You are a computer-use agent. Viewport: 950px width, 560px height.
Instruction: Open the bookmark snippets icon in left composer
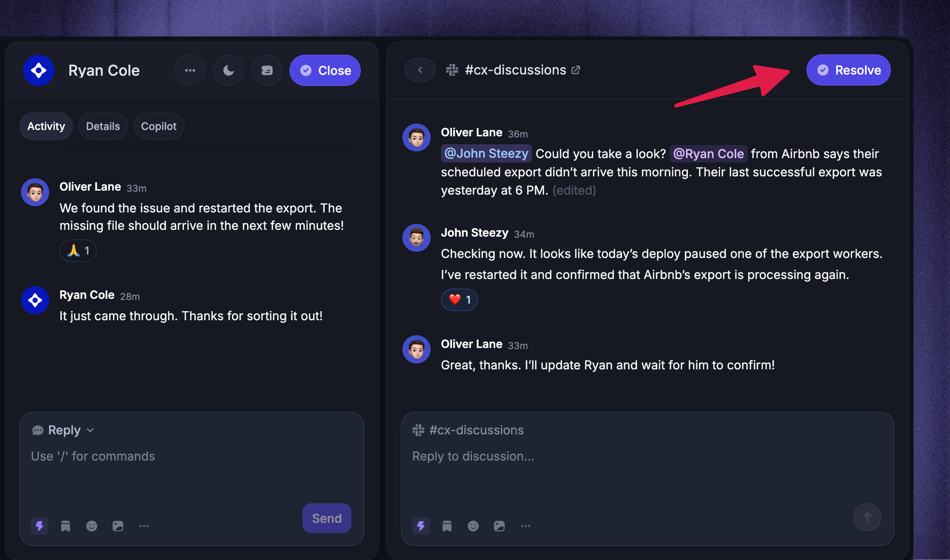click(65, 526)
